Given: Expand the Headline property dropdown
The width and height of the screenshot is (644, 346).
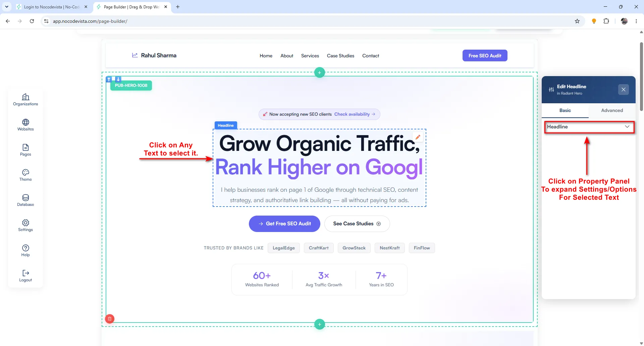Looking at the screenshot, I should pos(589,127).
